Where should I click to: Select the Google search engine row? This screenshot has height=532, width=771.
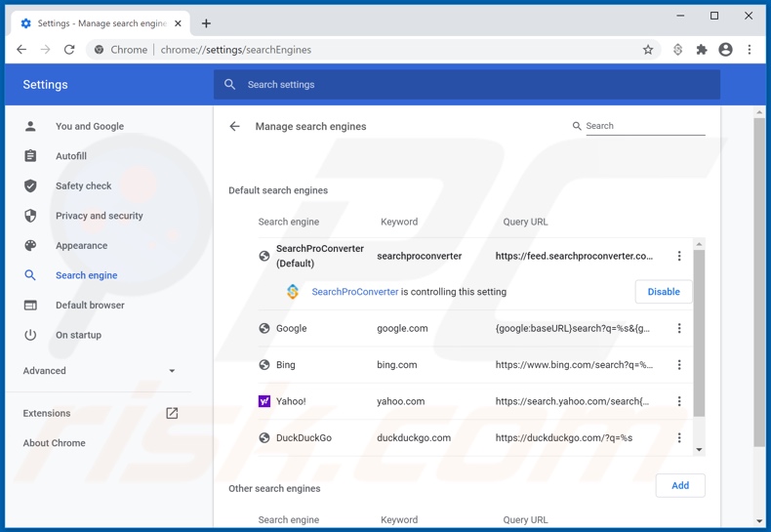[475, 328]
